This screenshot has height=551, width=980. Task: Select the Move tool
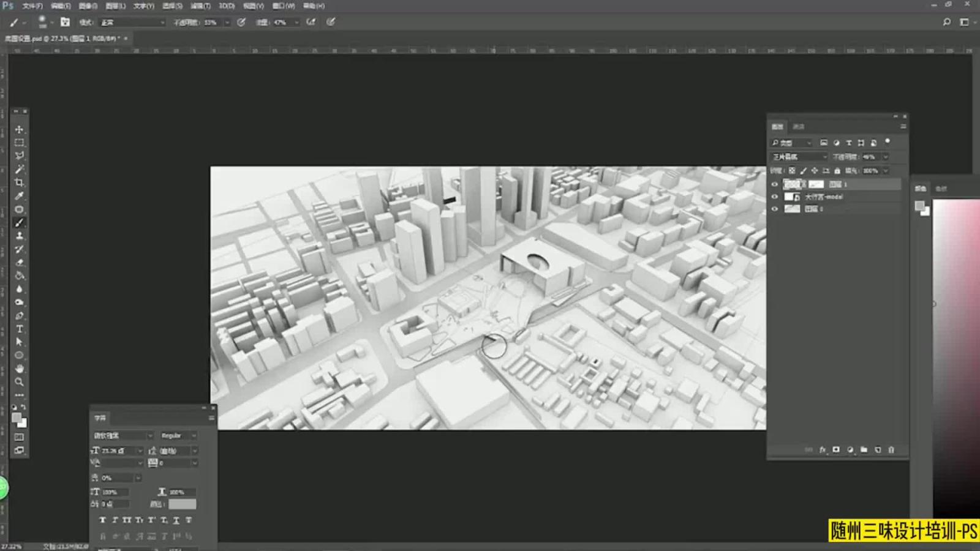[x=19, y=130]
